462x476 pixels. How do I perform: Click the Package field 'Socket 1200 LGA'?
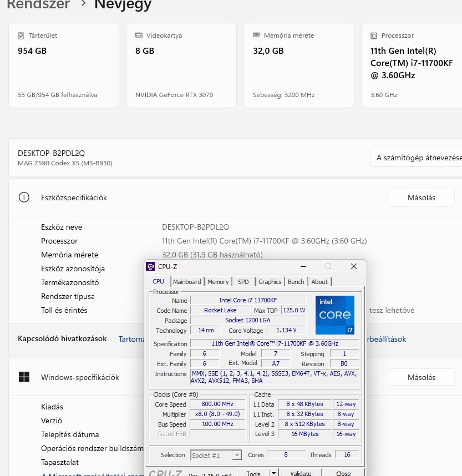click(248, 320)
